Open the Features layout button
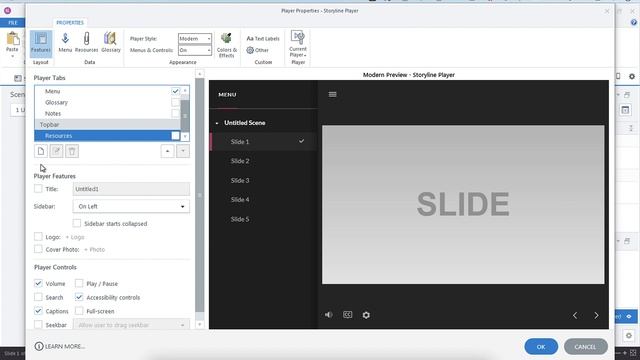This screenshot has width=640, height=360. click(41, 43)
